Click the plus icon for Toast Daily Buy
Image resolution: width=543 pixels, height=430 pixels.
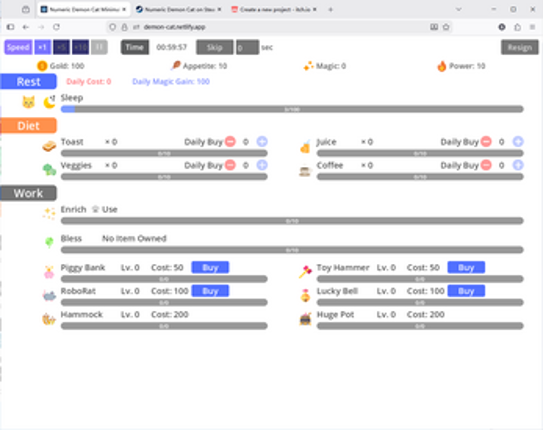tap(262, 142)
